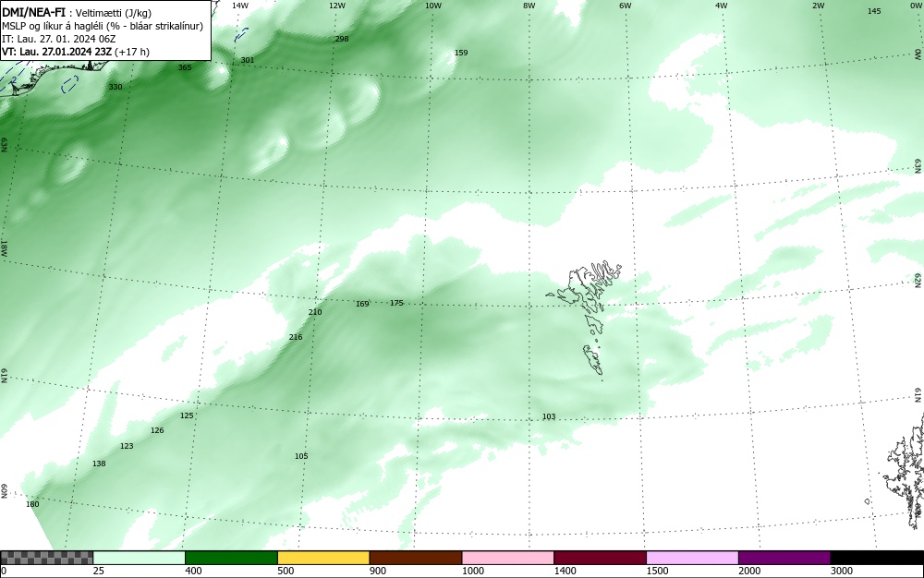Click the purple 2000–3000 legend swatch
Screen dimensions: 924x578
tap(784, 558)
